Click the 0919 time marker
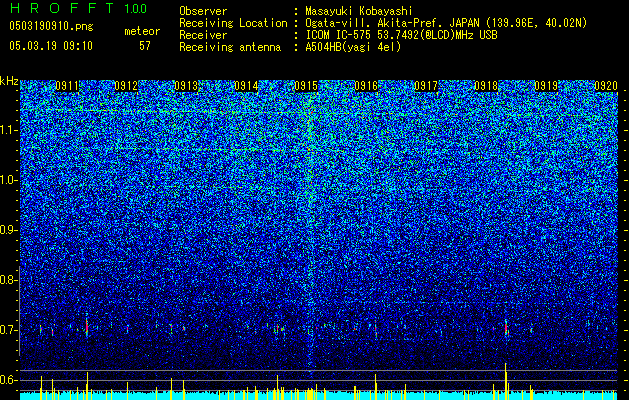The image size is (629, 400). [546, 86]
